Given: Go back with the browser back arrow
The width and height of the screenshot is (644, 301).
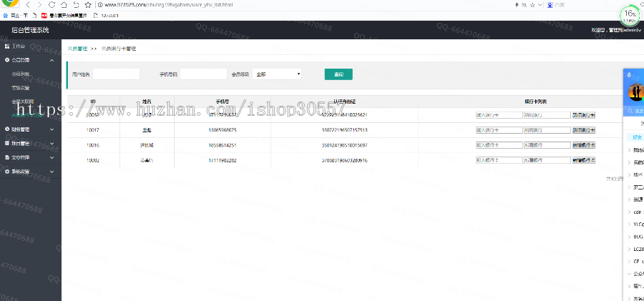Looking at the screenshot, I should point(28,5).
